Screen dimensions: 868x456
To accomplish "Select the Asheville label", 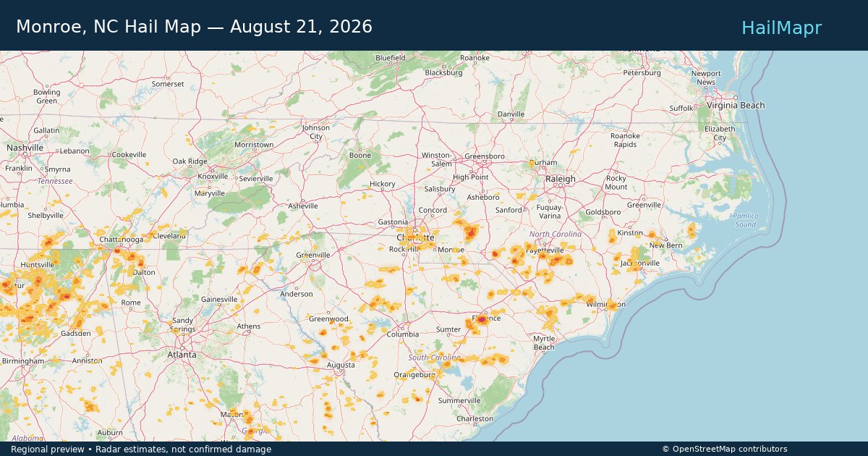I will tap(303, 206).
